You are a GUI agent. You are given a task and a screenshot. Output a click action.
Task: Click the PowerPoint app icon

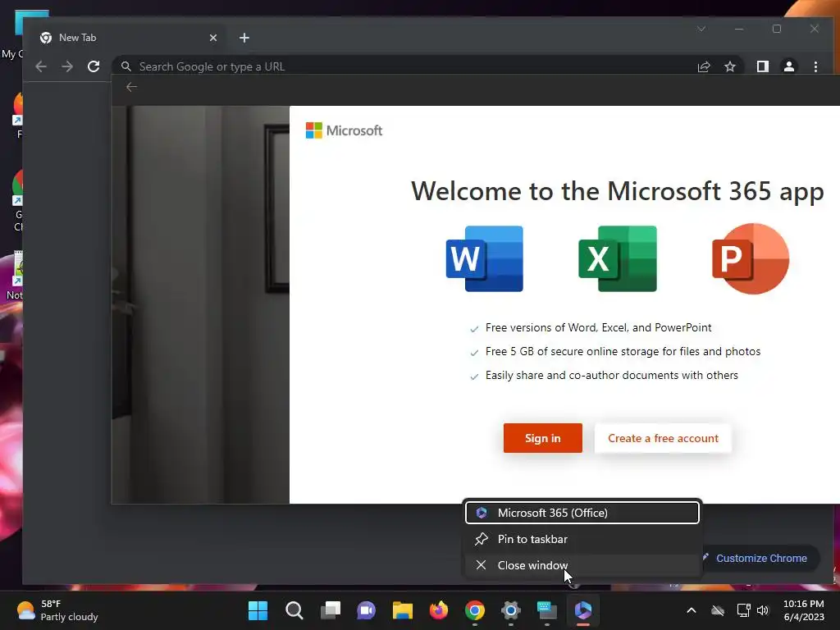pyautogui.click(x=751, y=258)
